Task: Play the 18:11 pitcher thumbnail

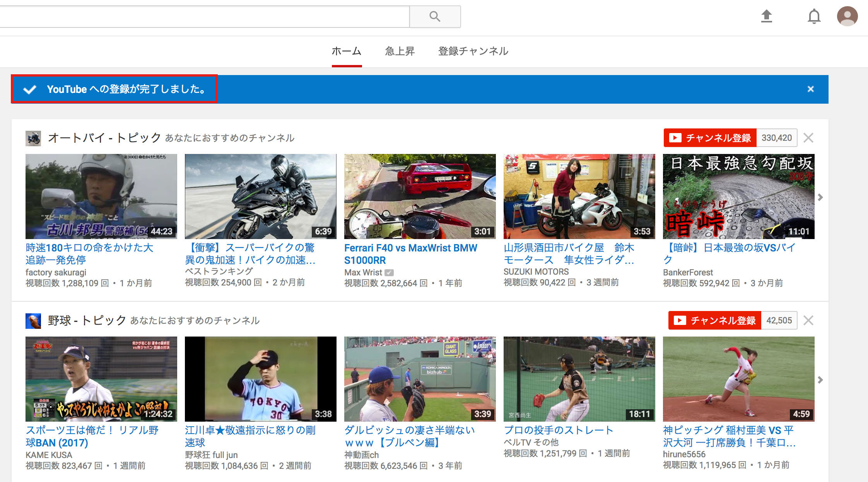Action: (x=579, y=379)
